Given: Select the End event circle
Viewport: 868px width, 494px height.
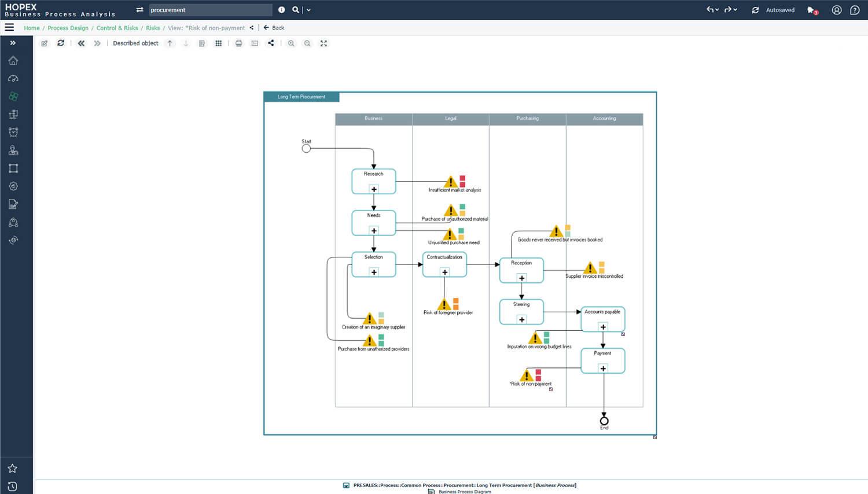Looking at the screenshot, I should pyautogui.click(x=604, y=421).
